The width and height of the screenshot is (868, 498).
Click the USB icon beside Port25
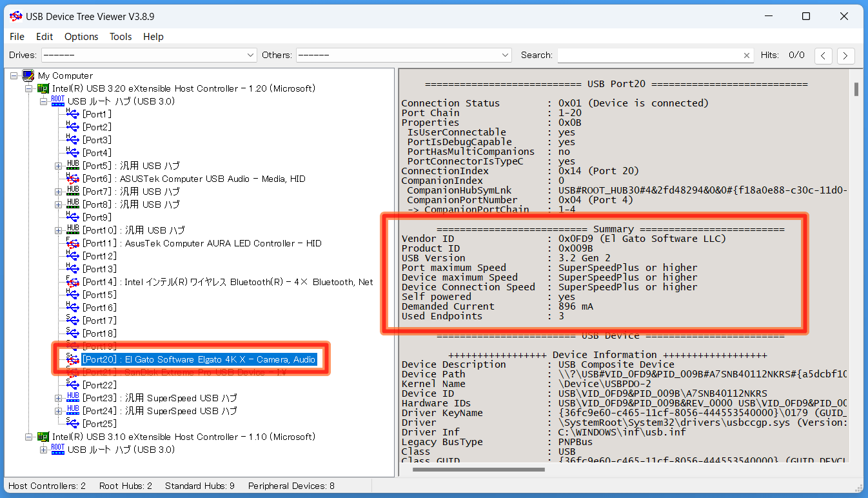pos(73,424)
